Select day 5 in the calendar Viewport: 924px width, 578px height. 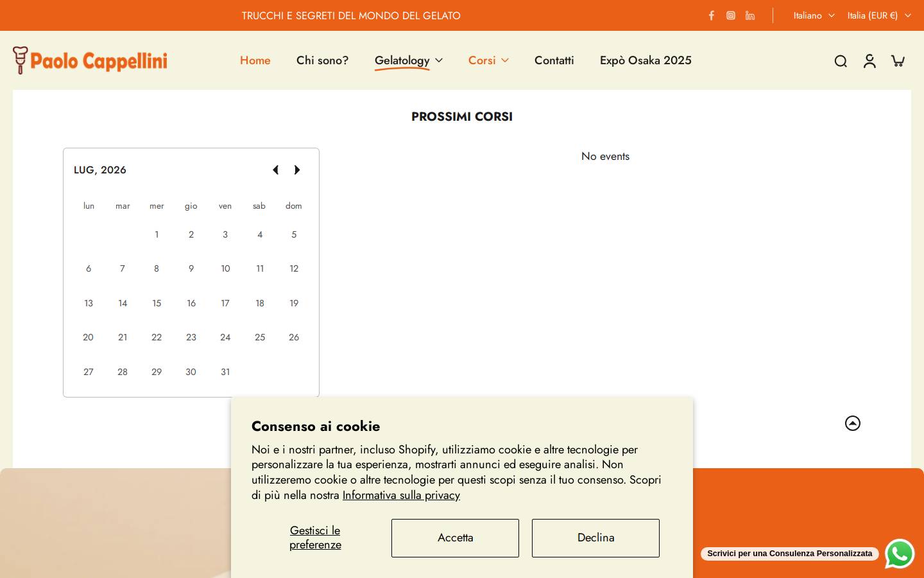coord(294,234)
